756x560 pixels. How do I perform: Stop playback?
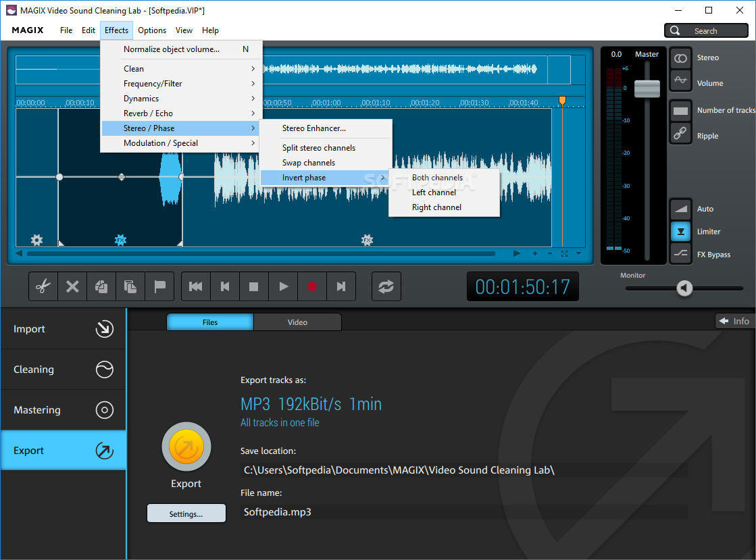[x=253, y=286]
